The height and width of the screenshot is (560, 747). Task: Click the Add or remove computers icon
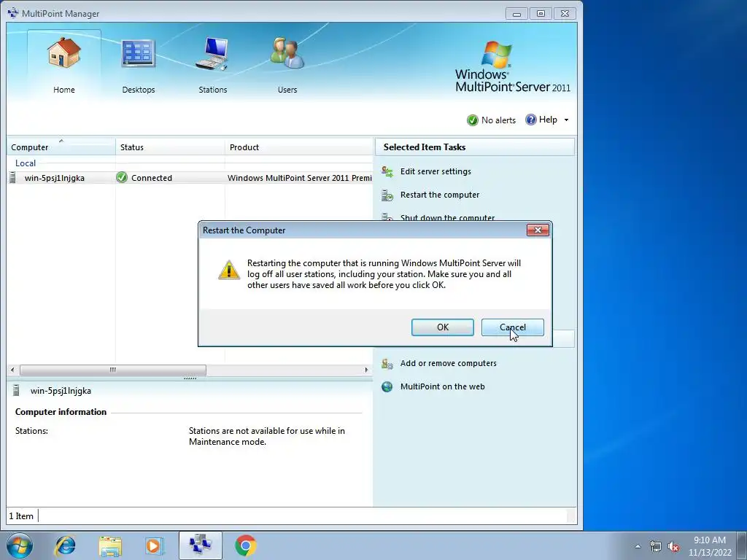pyautogui.click(x=387, y=364)
